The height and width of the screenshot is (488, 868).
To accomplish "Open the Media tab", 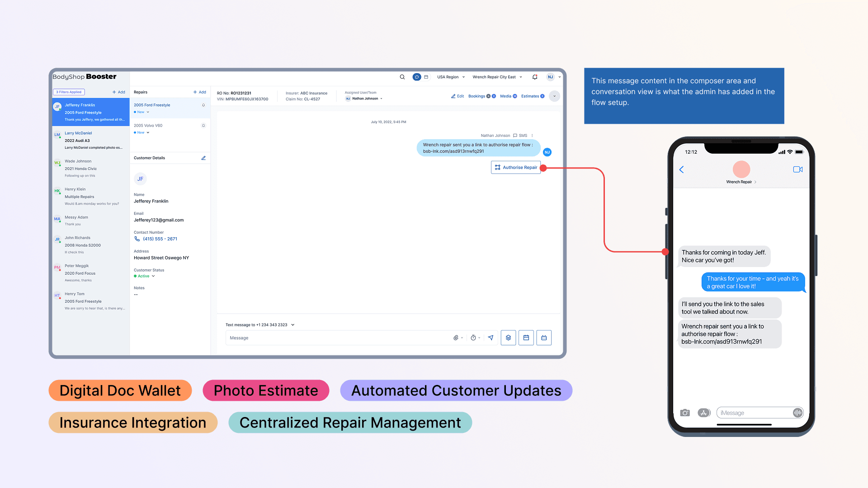I will tap(509, 96).
